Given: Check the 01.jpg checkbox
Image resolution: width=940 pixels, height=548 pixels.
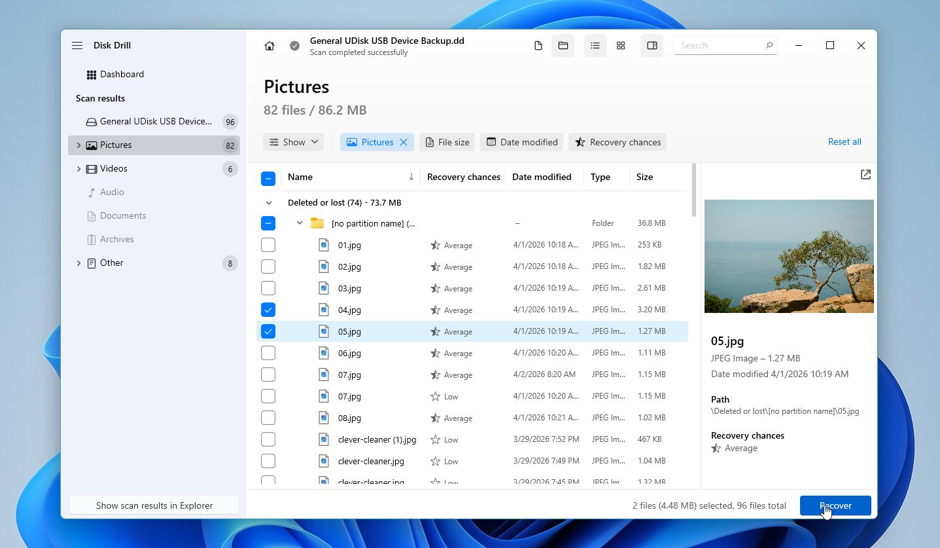Looking at the screenshot, I should pyautogui.click(x=268, y=245).
